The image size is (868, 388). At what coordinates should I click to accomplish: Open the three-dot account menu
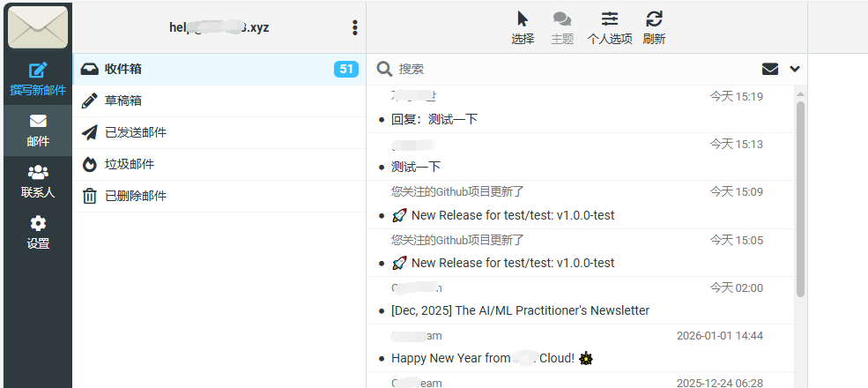[x=355, y=27]
